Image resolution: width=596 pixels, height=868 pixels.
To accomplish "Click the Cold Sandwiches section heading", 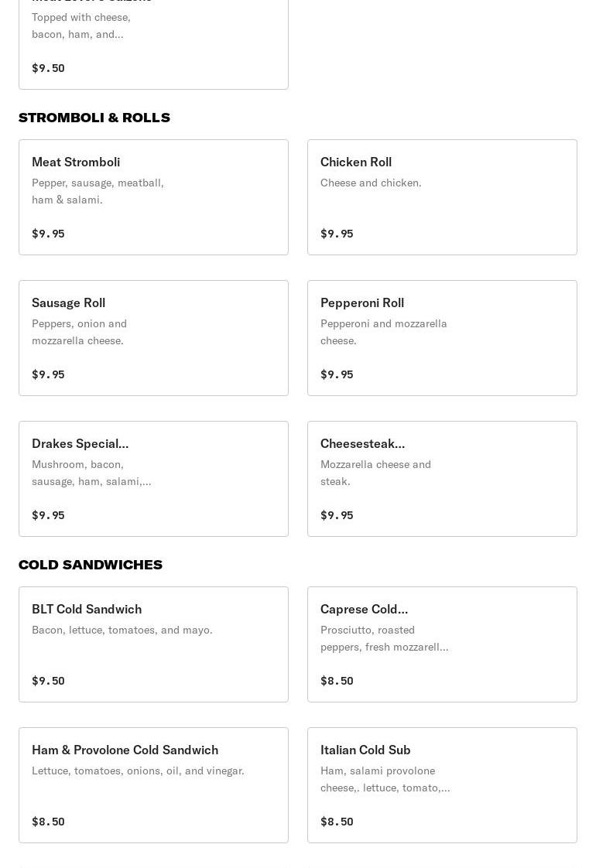I will click(91, 565).
